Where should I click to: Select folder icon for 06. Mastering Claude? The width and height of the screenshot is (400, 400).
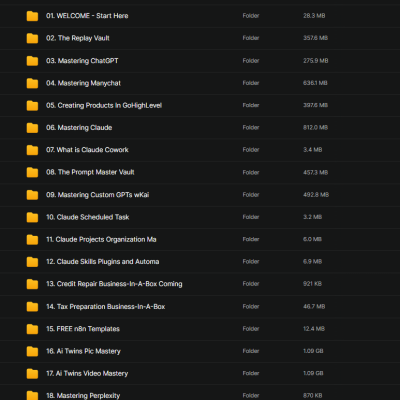32,128
